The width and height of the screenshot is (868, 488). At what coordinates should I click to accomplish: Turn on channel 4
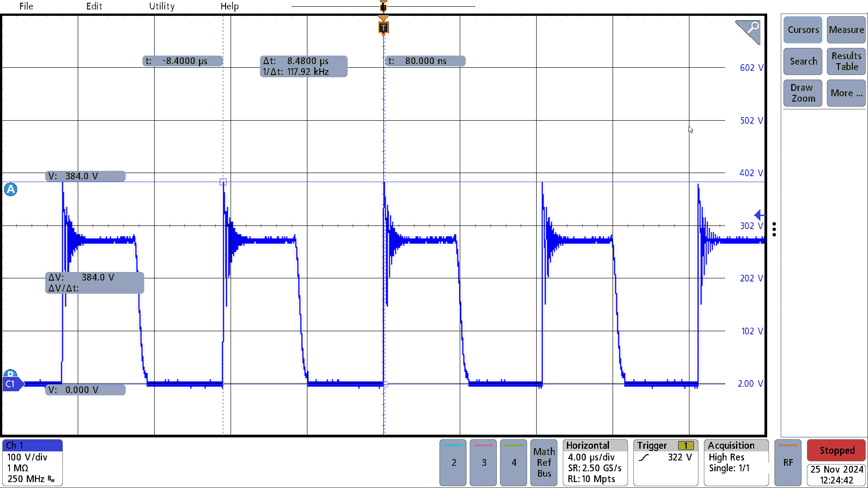pyautogui.click(x=514, y=463)
